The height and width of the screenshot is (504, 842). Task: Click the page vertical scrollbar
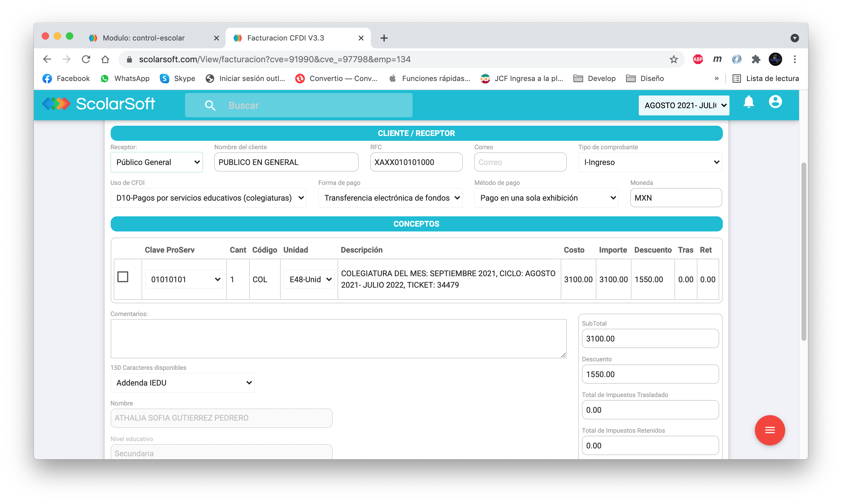(x=803, y=251)
